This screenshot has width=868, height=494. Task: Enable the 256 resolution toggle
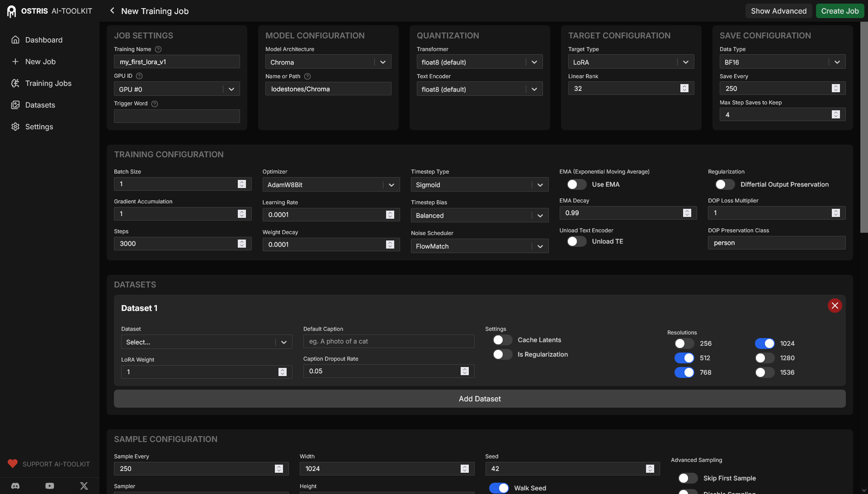(x=684, y=343)
